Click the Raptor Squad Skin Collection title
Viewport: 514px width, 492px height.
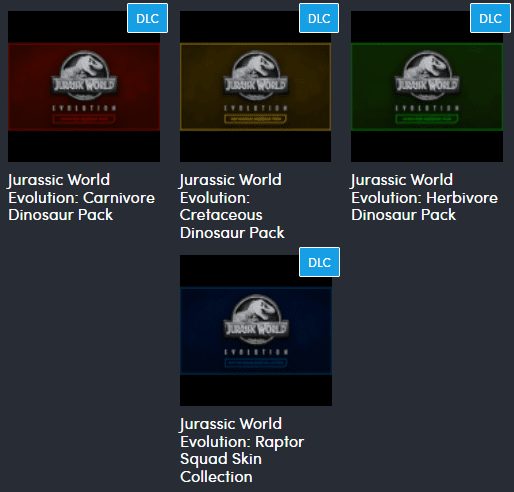point(242,450)
